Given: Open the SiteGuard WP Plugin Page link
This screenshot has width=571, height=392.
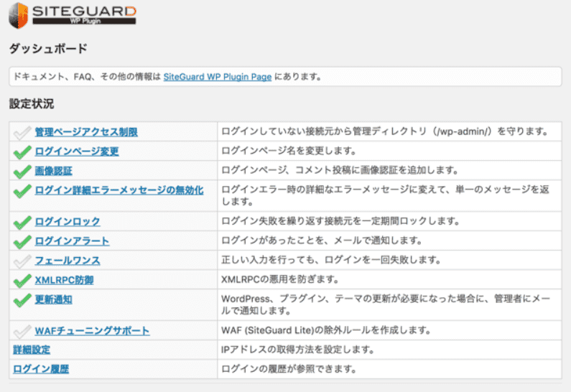Looking at the screenshot, I should [x=217, y=76].
